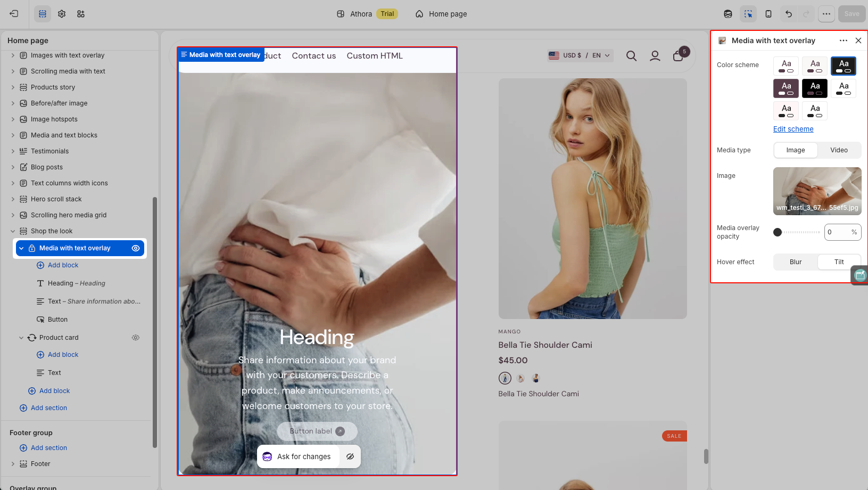The height and width of the screenshot is (490, 868).
Task: Open the Contact us menu item
Action: pos(314,56)
